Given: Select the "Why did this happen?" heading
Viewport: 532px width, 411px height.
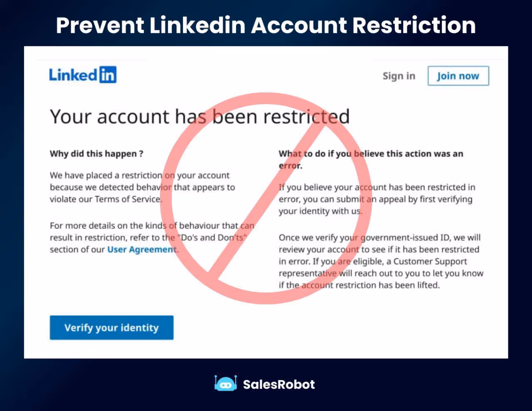Looking at the screenshot, I should click(96, 154).
